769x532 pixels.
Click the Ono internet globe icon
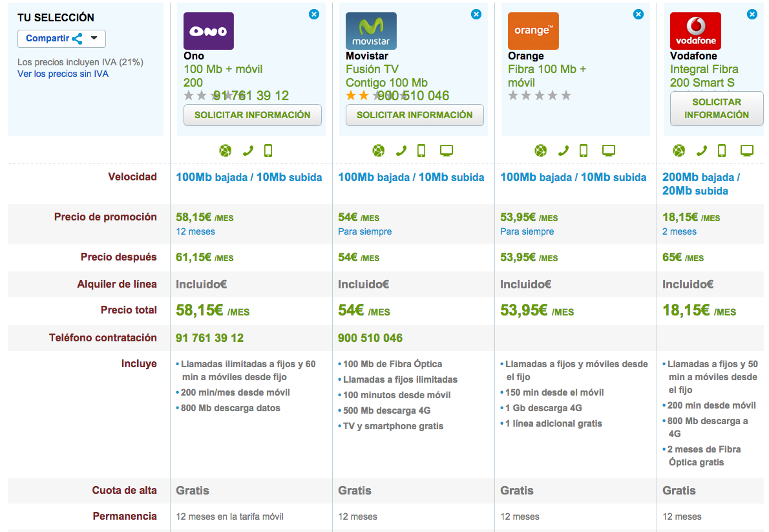[225, 151]
